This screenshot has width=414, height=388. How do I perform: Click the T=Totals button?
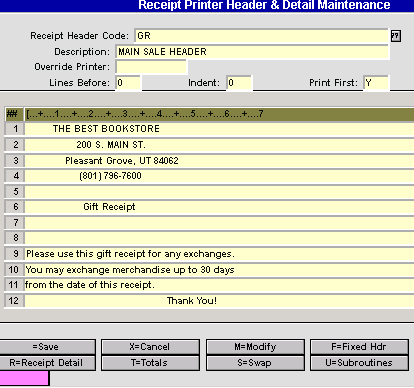pyautogui.click(x=150, y=363)
